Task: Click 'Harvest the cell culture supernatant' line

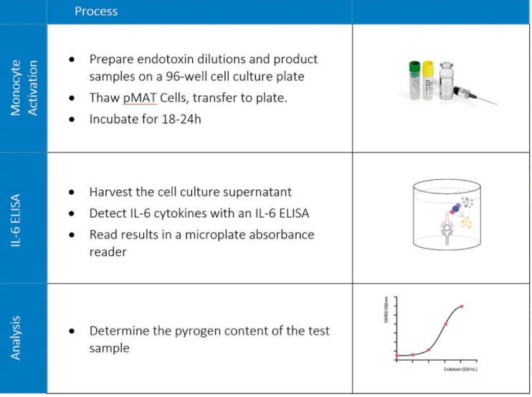Action: (x=190, y=192)
